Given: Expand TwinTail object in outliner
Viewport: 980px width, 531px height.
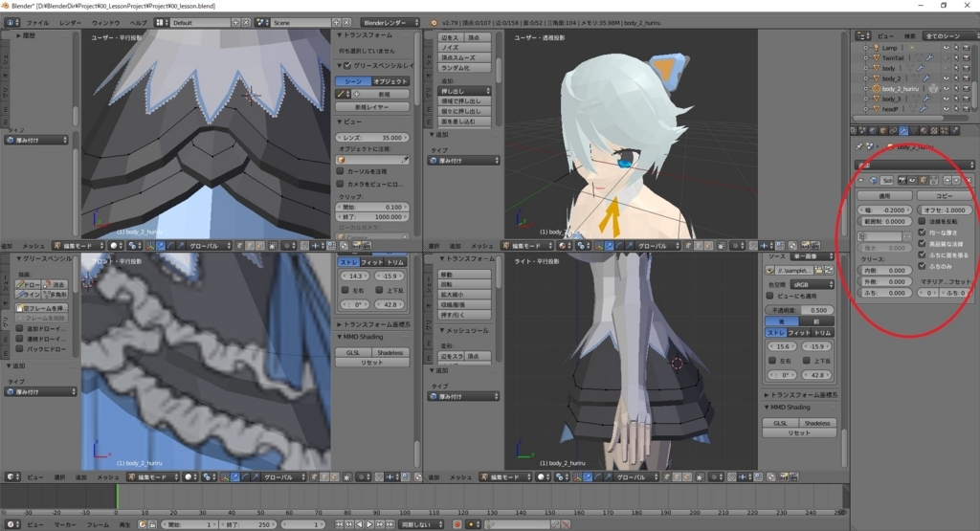Looking at the screenshot, I should point(865,57).
